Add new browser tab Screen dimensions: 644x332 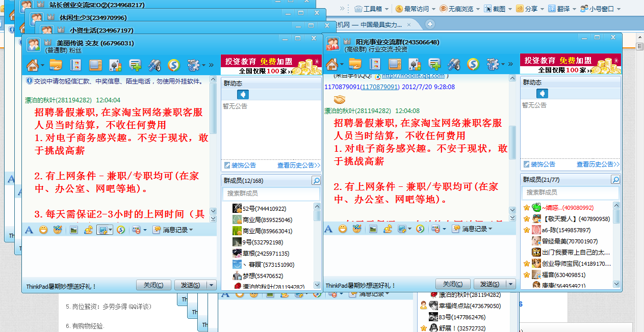tap(430, 24)
